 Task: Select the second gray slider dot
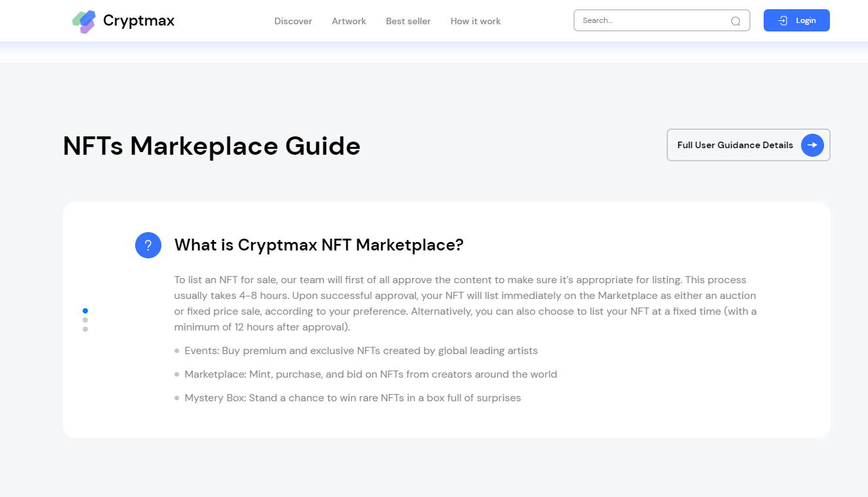pos(85,320)
